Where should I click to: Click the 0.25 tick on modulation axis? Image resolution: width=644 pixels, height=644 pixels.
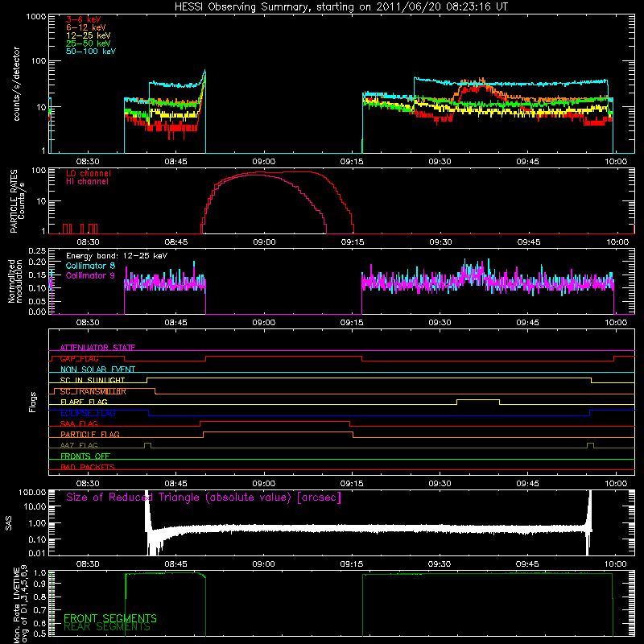click(x=37, y=250)
